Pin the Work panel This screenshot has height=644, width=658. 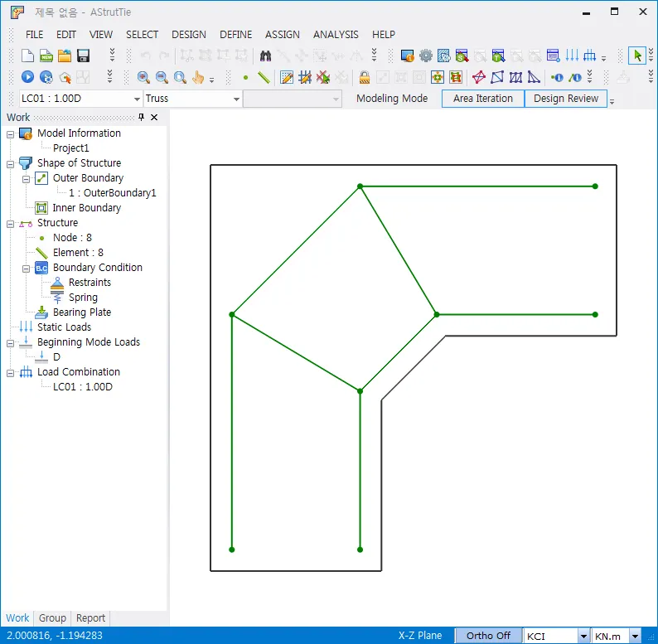pyautogui.click(x=142, y=117)
